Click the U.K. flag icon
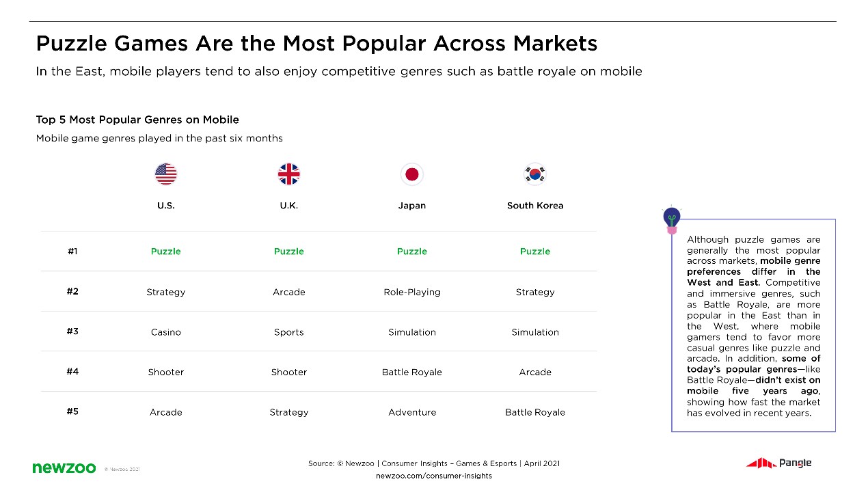Viewport: 868px width, 488px height. tap(289, 174)
